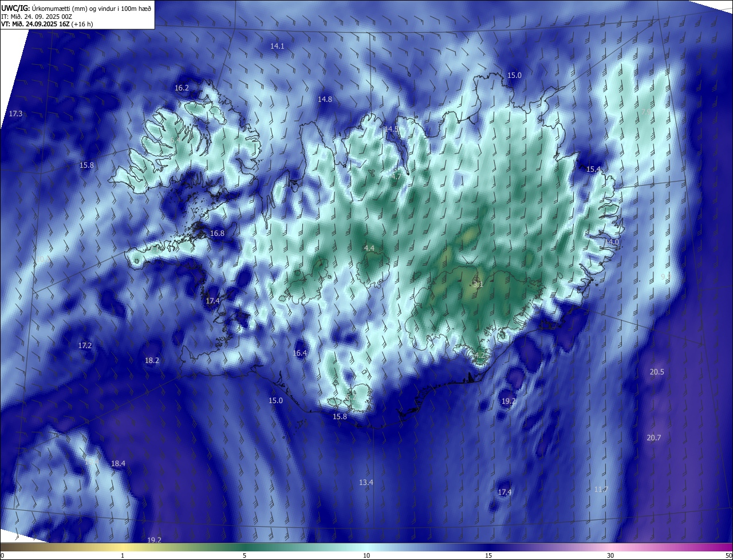Click the 16.8 value label
733x560 pixels.
(217, 234)
